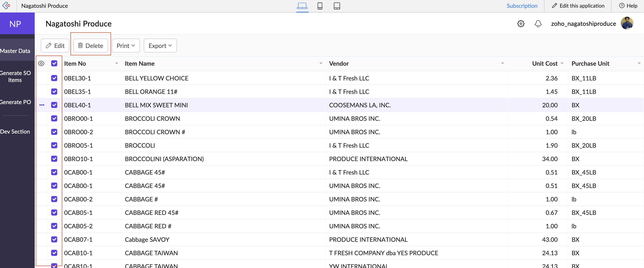The height and width of the screenshot is (268, 644).
Task: Switch to tablet preview mode icon
Action: [x=337, y=6]
